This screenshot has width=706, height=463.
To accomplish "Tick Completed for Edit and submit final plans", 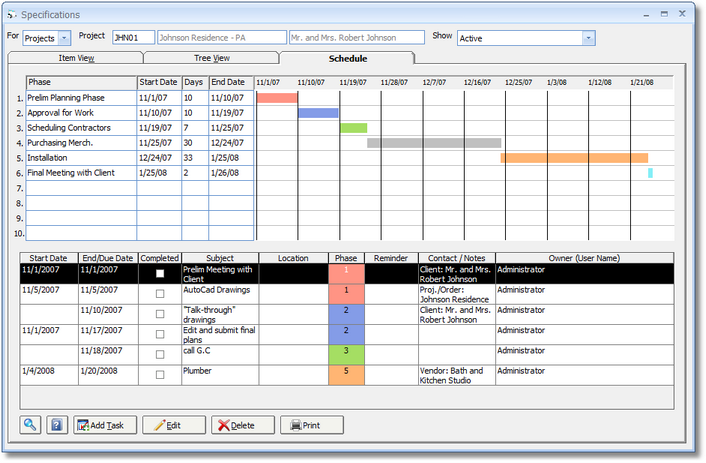I will point(160,334).
